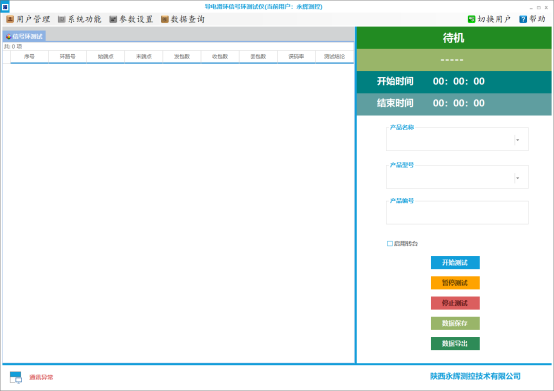554x391 pixels.
Task: Click the 系统功能 menu icon
Action: [x=62, y=19]
